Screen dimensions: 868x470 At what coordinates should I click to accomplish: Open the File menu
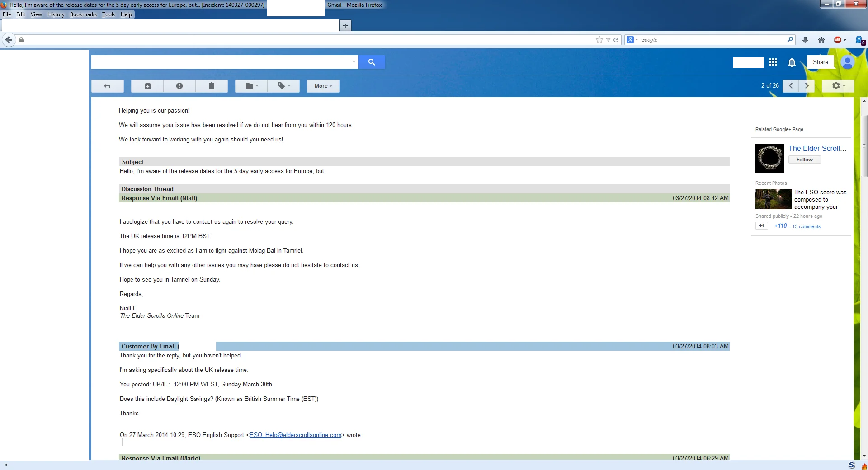(x=7, y=14)
